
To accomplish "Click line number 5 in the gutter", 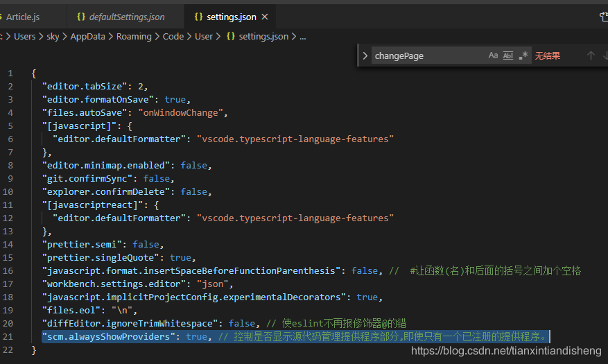I will coord(10,126).
